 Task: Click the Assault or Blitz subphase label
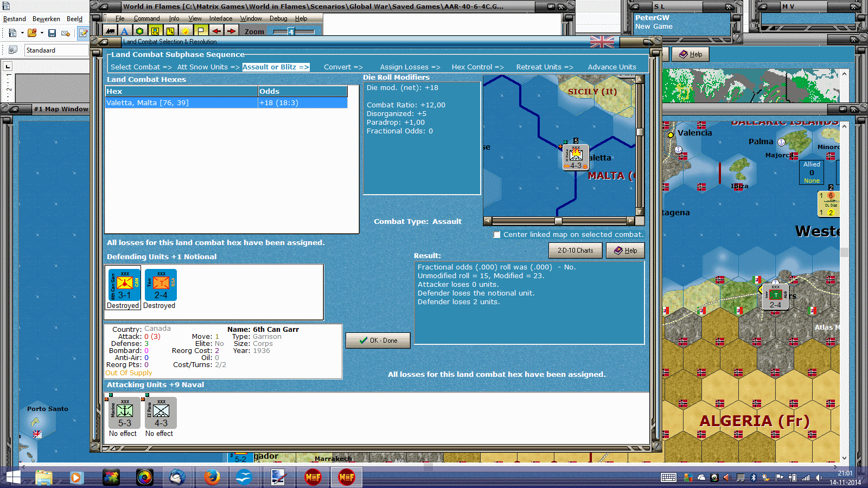(x=276, y=67)
